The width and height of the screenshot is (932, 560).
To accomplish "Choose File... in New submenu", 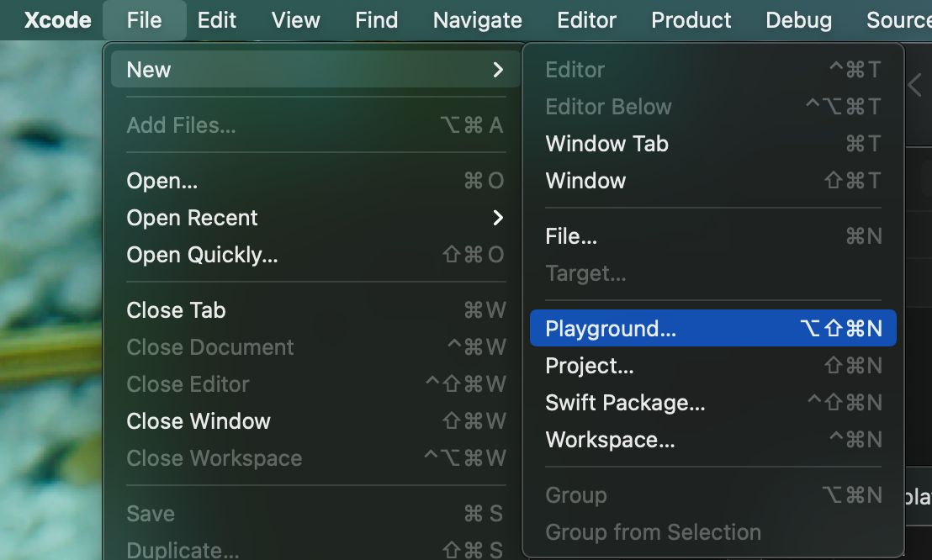I will [x=712, y=236].
